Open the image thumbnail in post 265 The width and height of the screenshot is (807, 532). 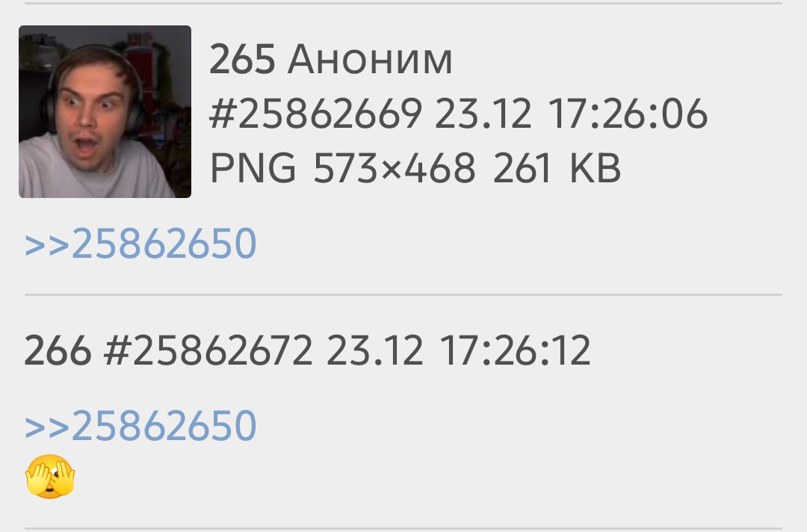point(105,111)
